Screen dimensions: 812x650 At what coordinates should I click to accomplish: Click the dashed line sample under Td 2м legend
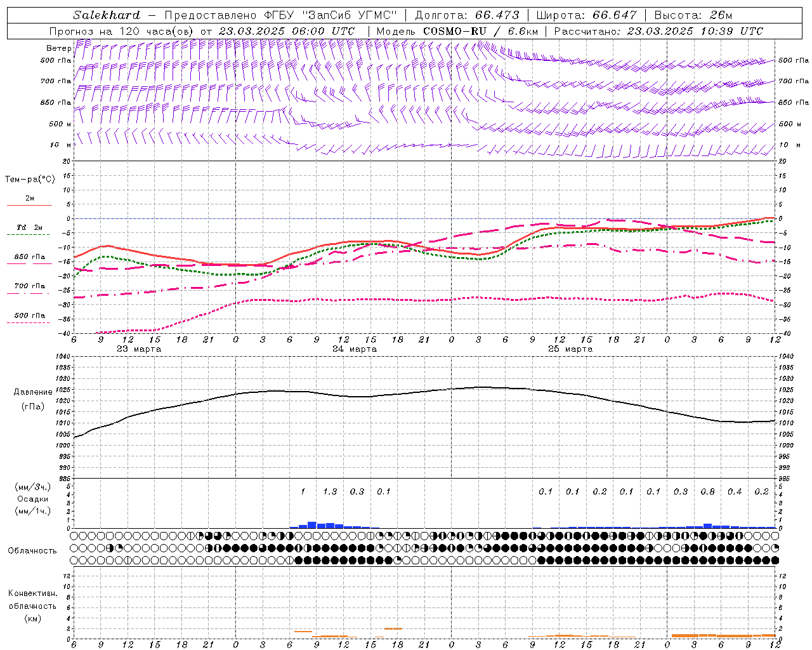point(28,235)
